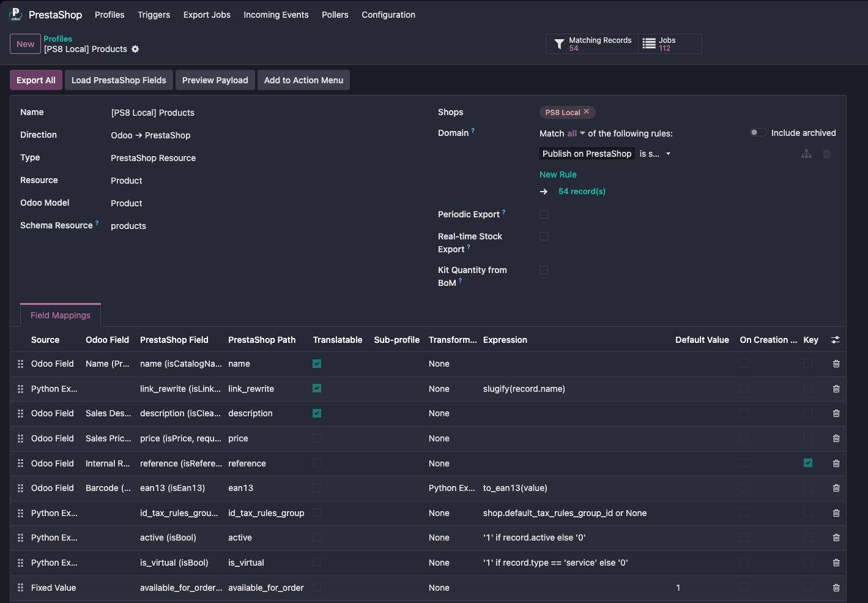Image resolution: width=868 pixels, height=603 pixels.
Task: Toggle the Include archived switch
Action: click(x=759, y=132)
